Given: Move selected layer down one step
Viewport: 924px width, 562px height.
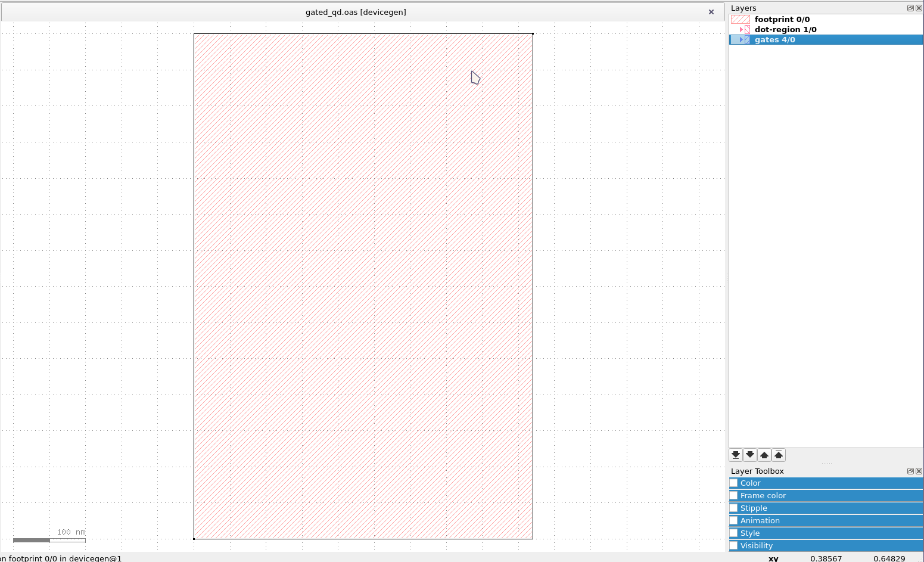Looking at the screenshot, I should click(x=750, y=455).
